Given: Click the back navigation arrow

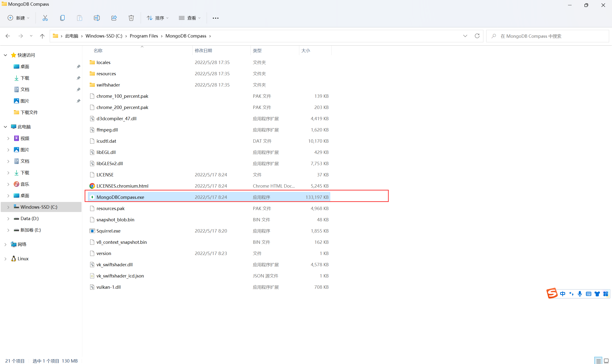Looking at the screenshot, I should [x=8, y=36].
